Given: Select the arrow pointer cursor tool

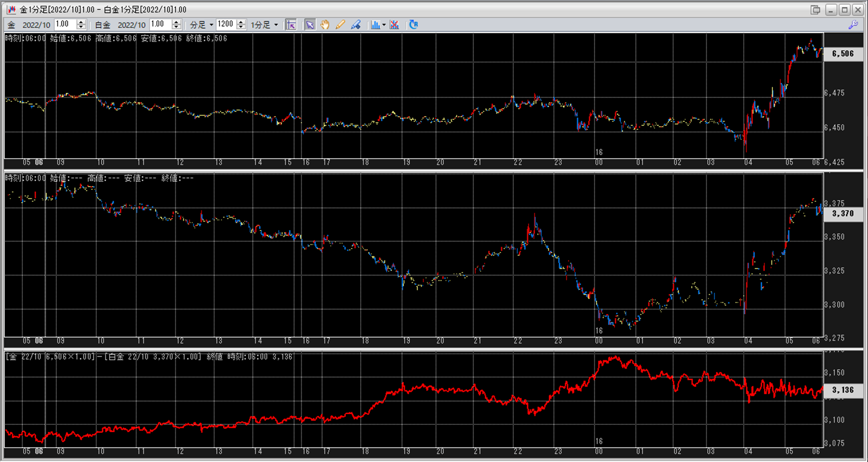Looking at the screenshot, I should (310, 25).
